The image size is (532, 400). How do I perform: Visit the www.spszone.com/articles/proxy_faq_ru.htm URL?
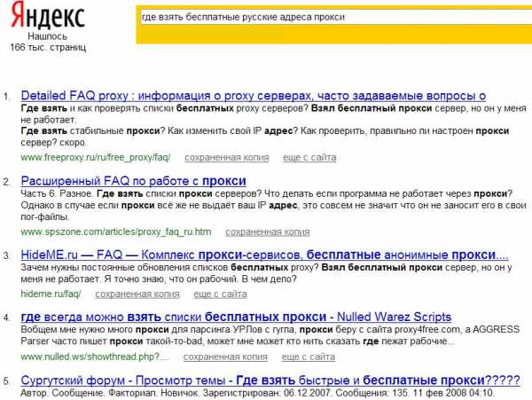[116, 232]
